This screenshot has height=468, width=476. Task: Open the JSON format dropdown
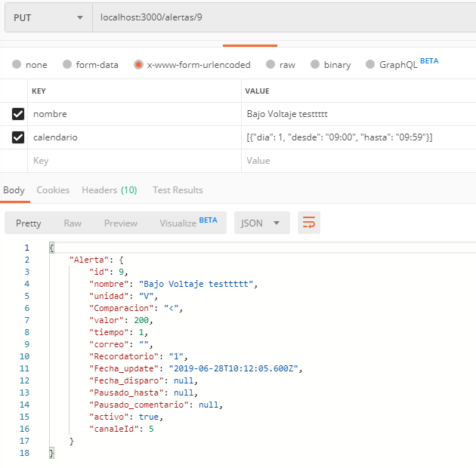pos(261,223)
